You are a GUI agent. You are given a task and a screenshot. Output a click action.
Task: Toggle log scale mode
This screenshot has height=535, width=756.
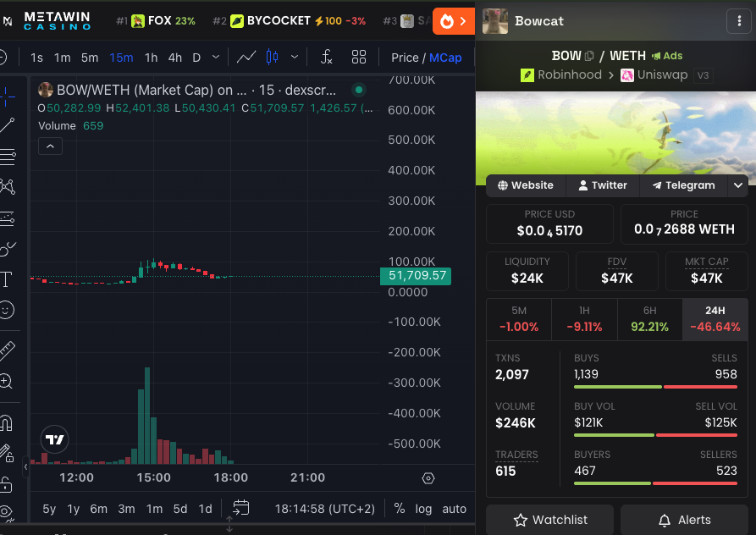tap(423, 509)
